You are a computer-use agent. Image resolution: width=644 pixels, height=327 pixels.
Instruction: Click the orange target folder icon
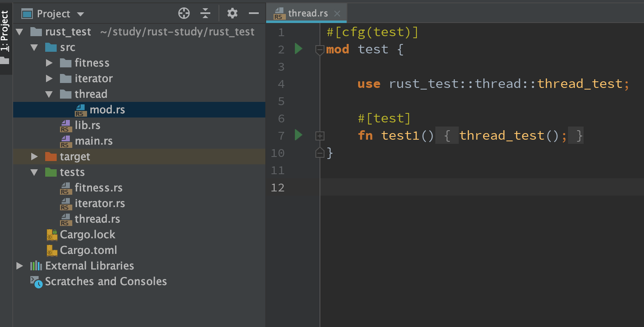coord(51,157)
